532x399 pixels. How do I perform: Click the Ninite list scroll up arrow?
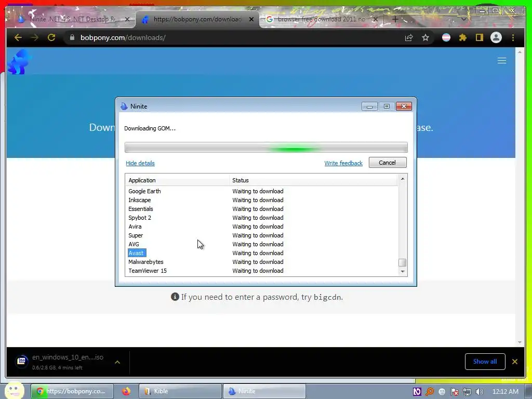(x=403, y=179)
